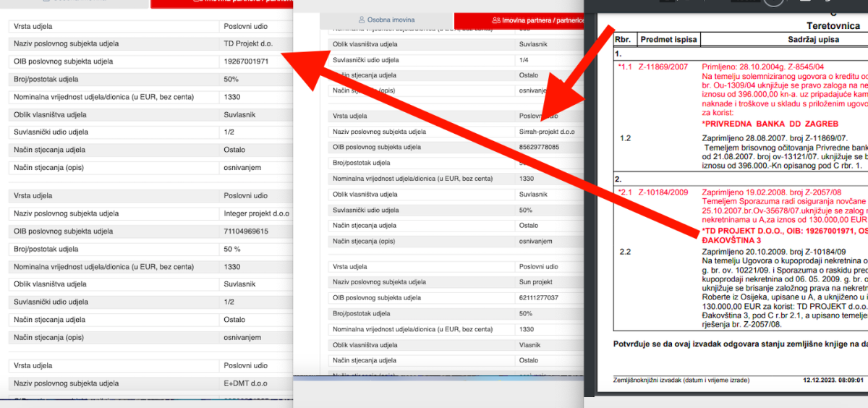Select Suvlasnik ownership under TD Projekt d.o.o.
Image resolution: width=868 pixels, height=408 pixels.
point(239,114)
